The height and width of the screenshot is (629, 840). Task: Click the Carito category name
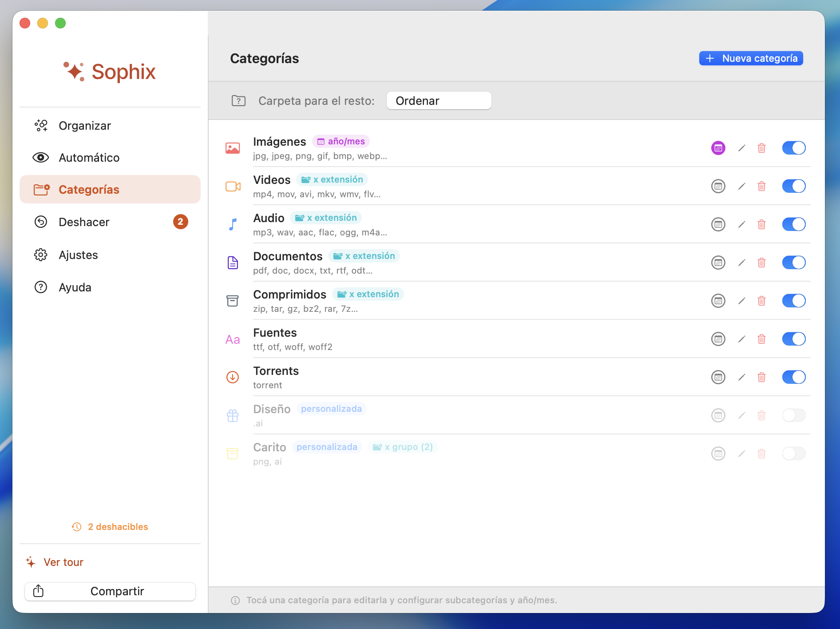[269, 447]
